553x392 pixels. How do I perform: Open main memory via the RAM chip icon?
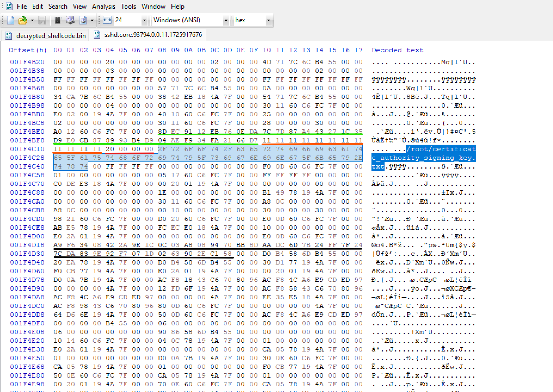(x=57, y=20)
